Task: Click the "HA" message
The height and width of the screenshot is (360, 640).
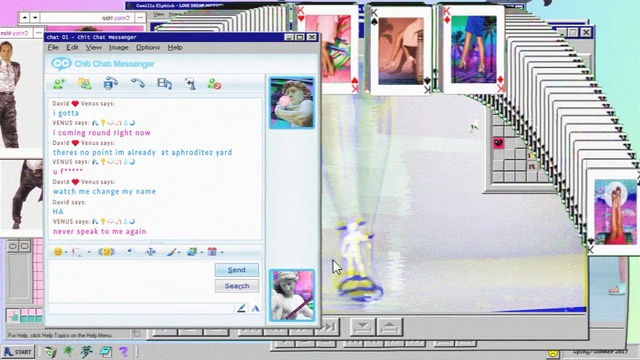Action: (58, 211)
